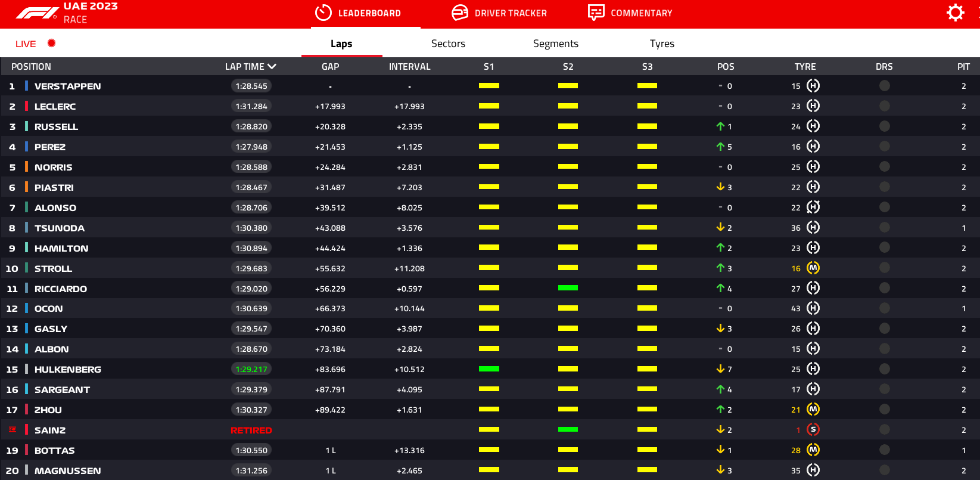Click Ocon's hard tyre icon
Image resolution: width=980 pixels, height=480 pixels.
tap(813, 308)
